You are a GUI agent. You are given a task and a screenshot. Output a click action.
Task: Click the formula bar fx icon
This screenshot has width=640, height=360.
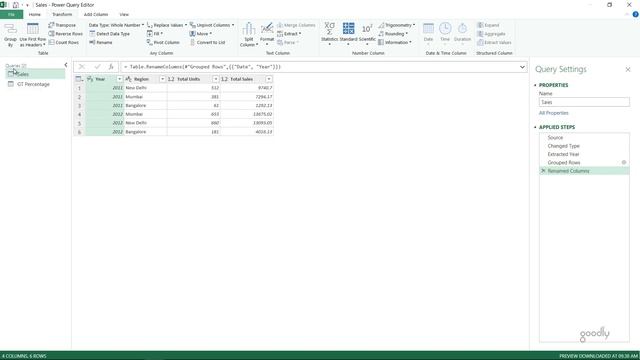point(111,67)
